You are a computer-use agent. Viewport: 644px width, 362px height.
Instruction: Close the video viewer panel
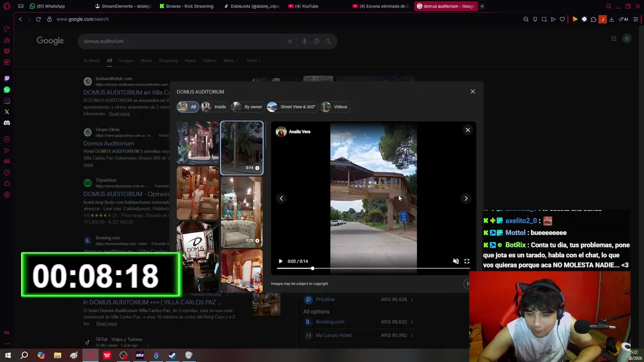point(467,130)
